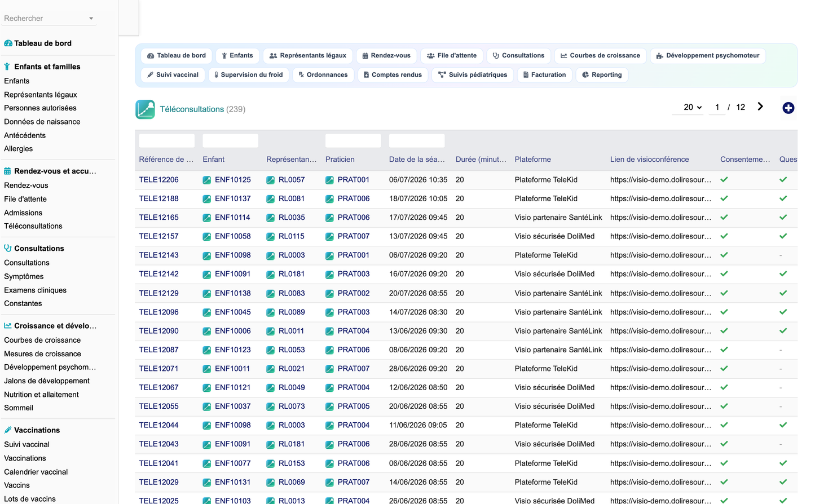The height and width of the screenshot is (504, 815).
Task: Click the questionnaire checkmark in row TELE12188
Action: 783,198
